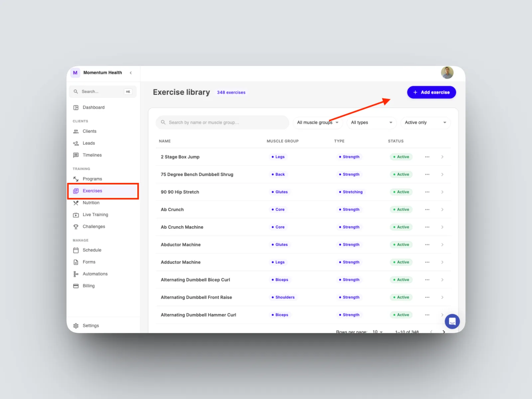Open more options for 90 90 Hip Stretch

[x=427, y=192]
